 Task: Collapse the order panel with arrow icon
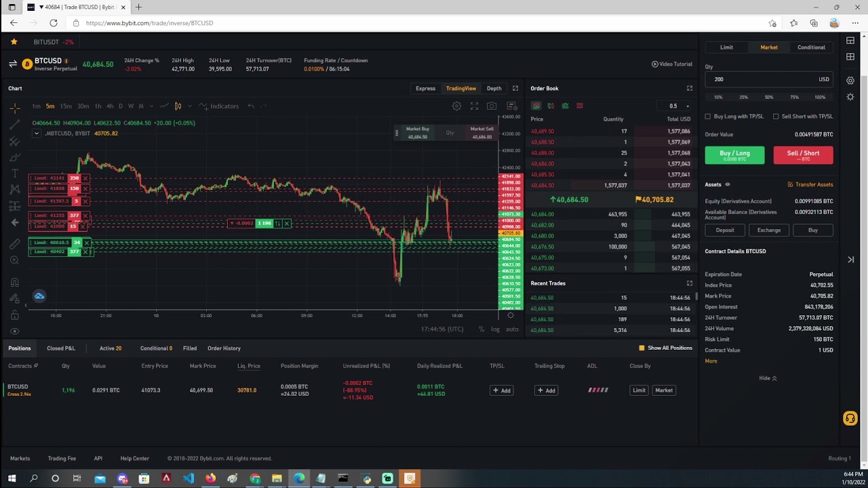pos(850,260)
